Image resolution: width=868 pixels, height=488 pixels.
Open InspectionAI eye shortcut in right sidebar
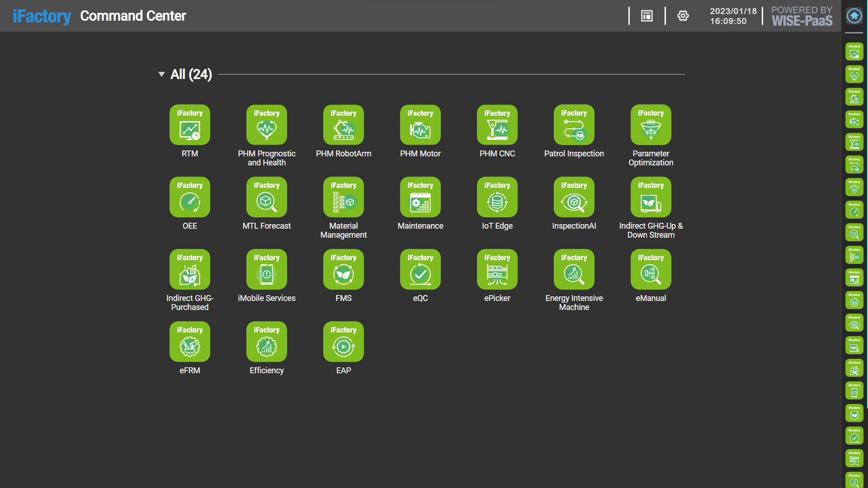pos(854,323)
